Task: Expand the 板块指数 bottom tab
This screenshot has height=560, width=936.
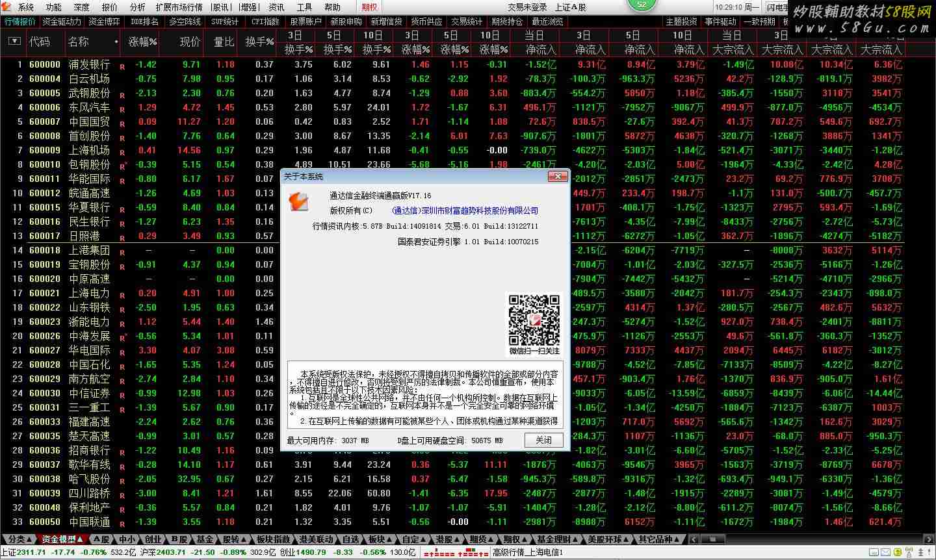Action: point(272,539)
